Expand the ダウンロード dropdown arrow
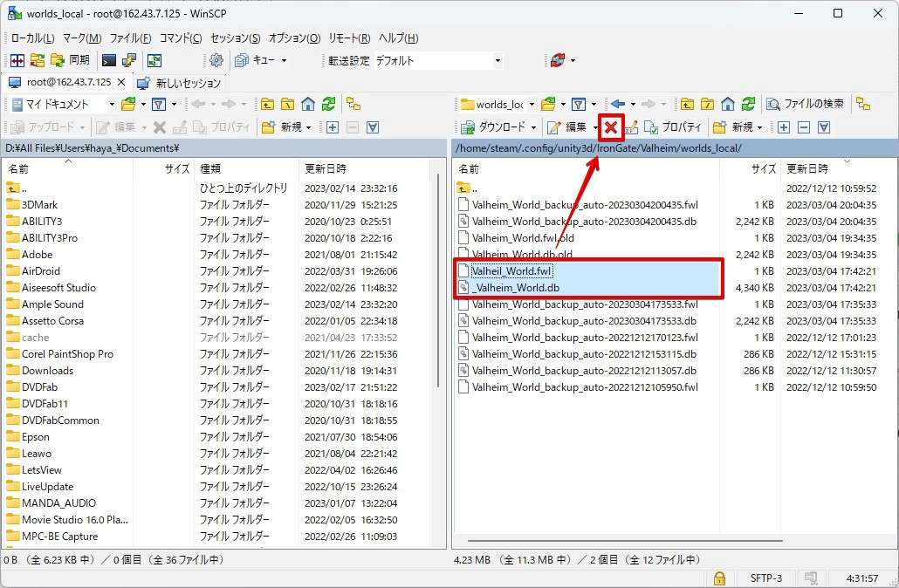The height and width of the screenshot is (588, 899). 533,127
